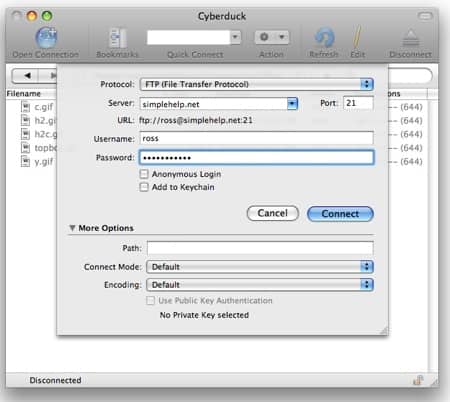Click the Connect button

click(x=340, y=214)
